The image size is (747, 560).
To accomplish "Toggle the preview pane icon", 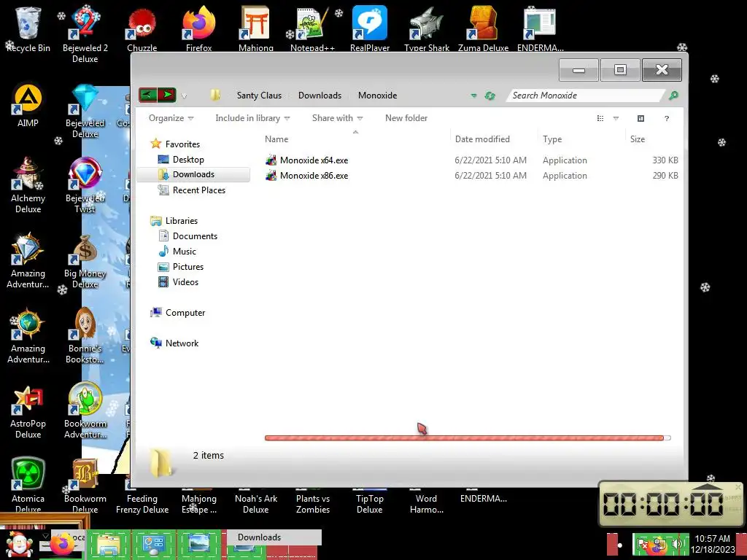I will pyautogui.click(x=640, y=119).
